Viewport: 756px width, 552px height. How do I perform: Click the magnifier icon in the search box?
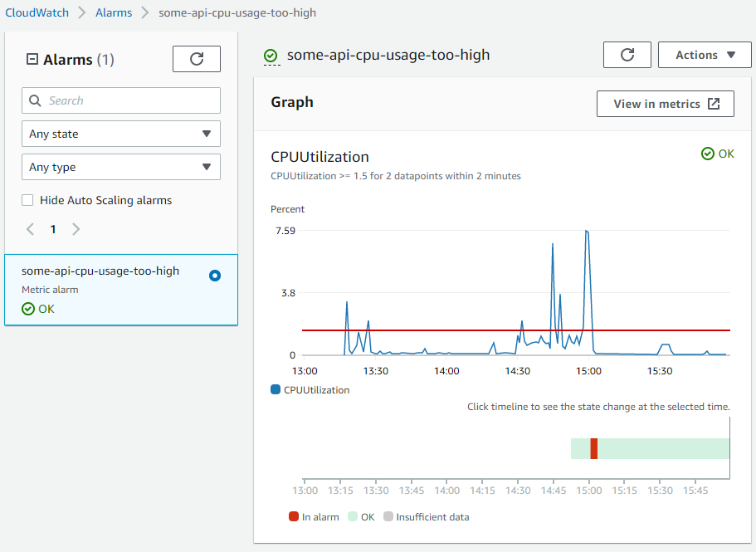tap(34, 100)
